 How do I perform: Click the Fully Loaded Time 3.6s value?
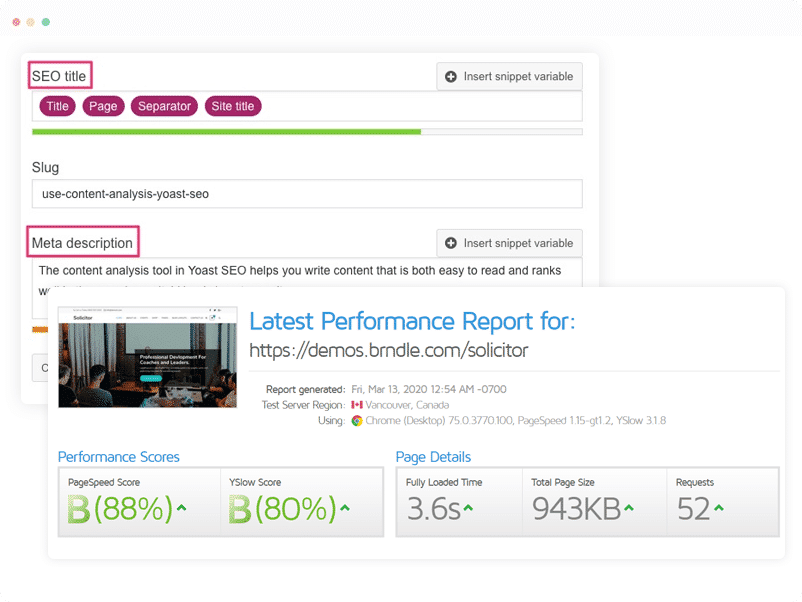[x=434, y=509]
